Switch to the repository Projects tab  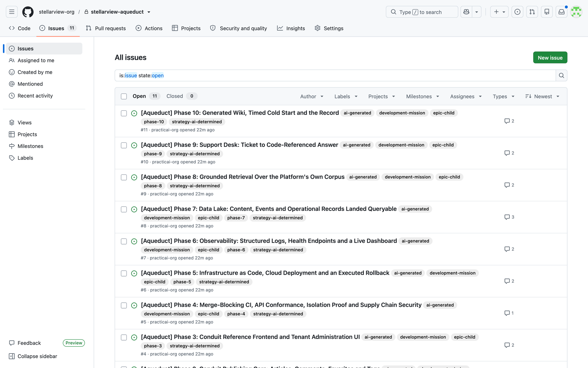186,28
